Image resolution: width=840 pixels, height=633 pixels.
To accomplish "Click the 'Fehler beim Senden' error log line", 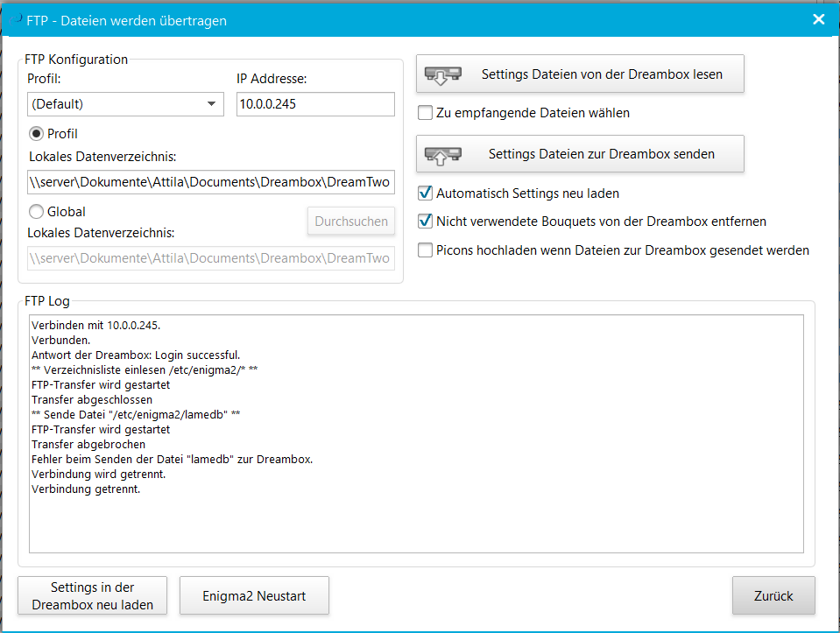I will (172, 459).
